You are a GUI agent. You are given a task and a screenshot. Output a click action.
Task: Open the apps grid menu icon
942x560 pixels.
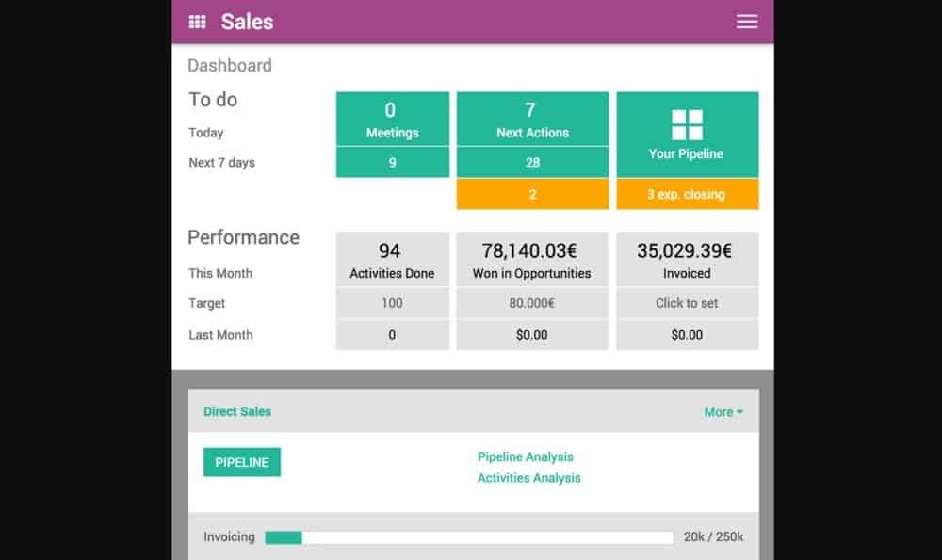197,22
